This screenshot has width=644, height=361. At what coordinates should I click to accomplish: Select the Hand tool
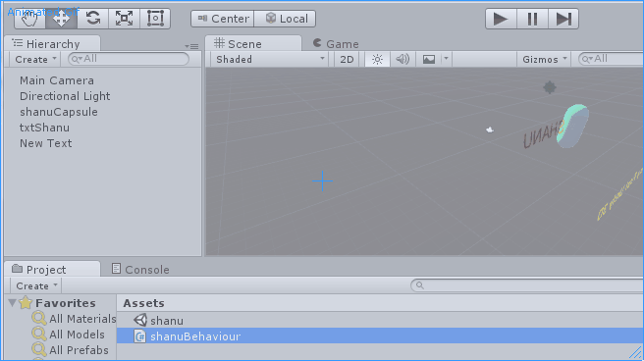29,19
